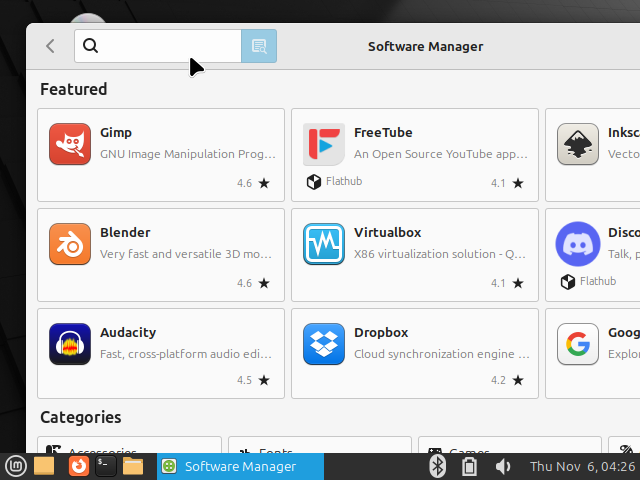640x480 pixels.
Task: Select the Discord logo icon
Action: point(577,244)
